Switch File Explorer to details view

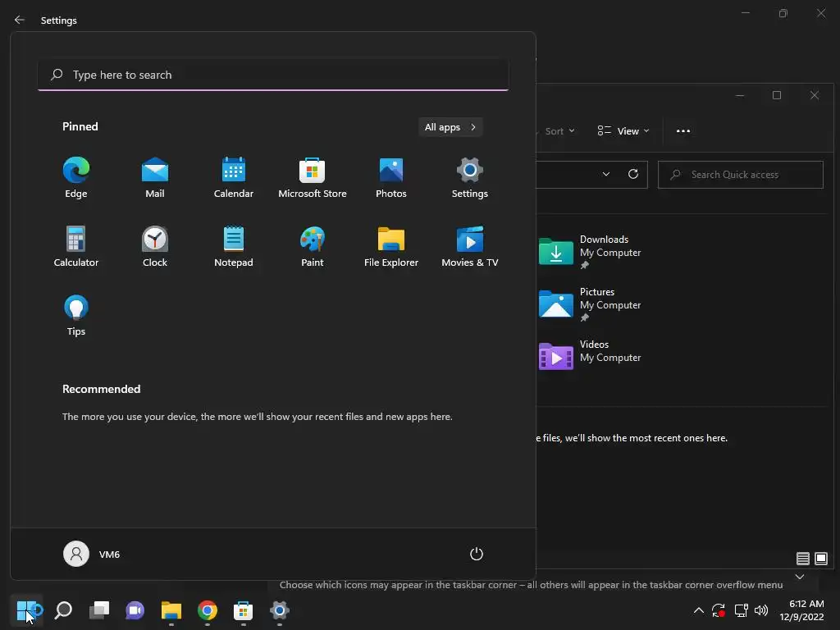coord(802,559)
